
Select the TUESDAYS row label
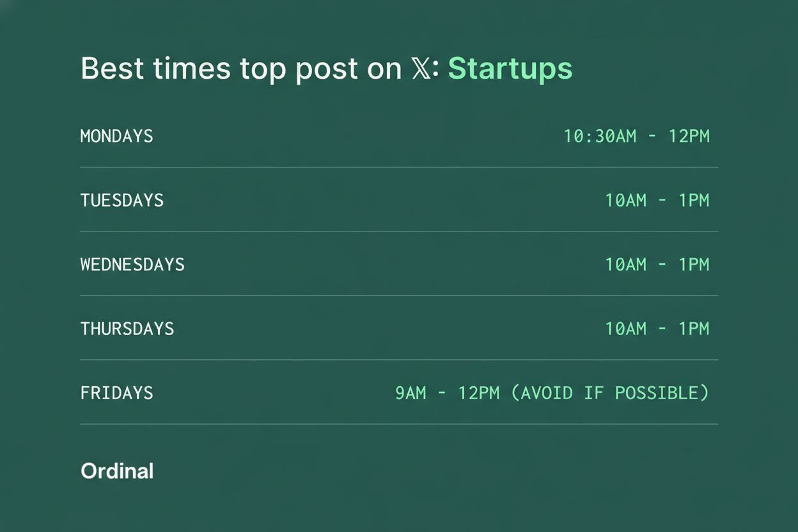click(122, 200)
